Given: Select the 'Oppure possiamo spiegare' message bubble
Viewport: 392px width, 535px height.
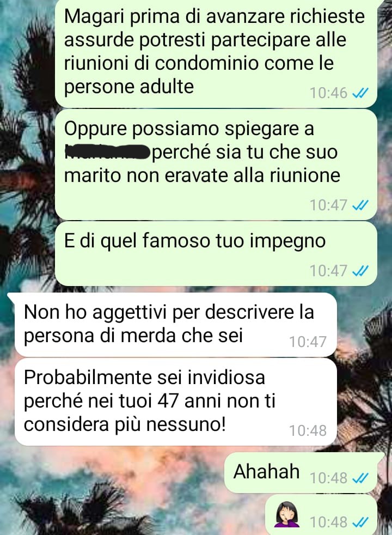Looking at the screenshot, I should click(216, 165).
